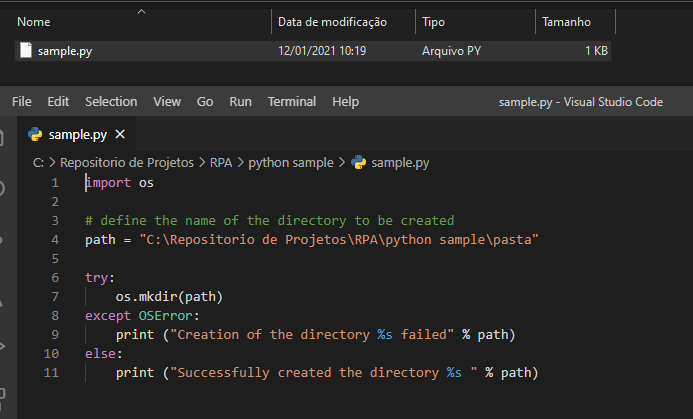Image resolution: width=693 pixels, height=419 pixels.
Task: Close the sample.py editor tab
Action: click(120, 134)
